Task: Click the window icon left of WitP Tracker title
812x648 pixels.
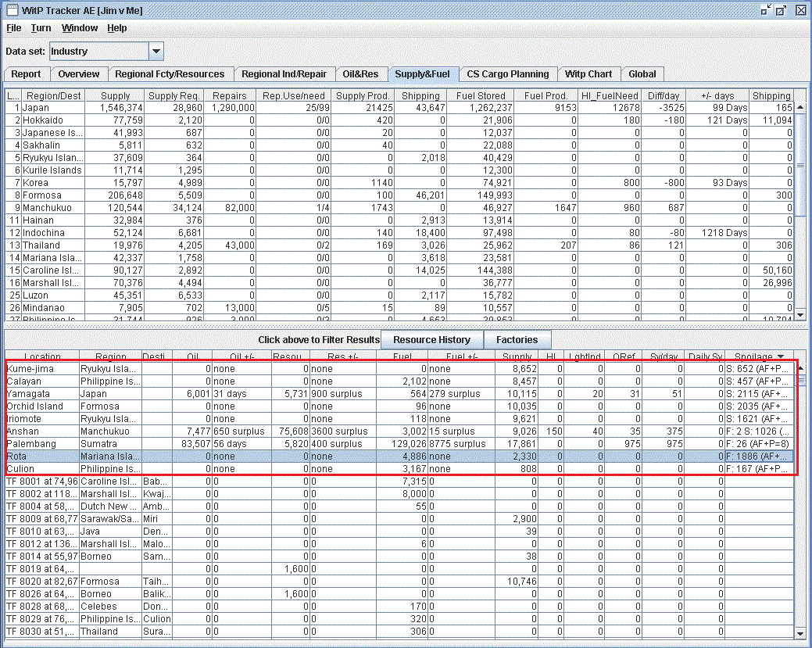Action: pyautogui.click(x=12, y=10)
